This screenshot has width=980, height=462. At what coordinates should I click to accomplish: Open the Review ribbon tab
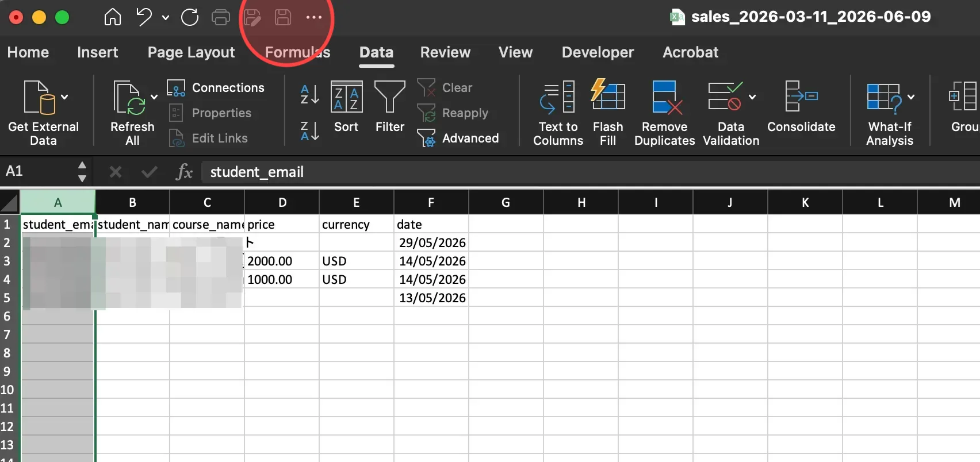pyautogui.click(x=445, y=52)
